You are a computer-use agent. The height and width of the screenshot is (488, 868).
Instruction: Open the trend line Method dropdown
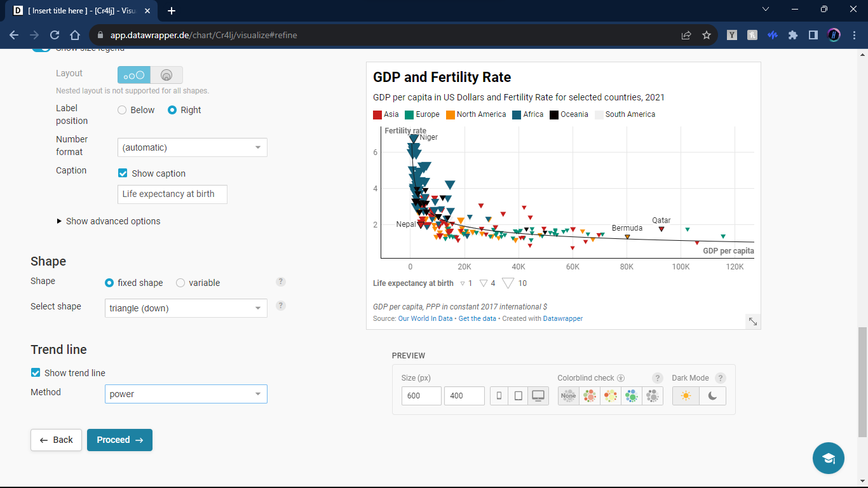tap(186, 394)
